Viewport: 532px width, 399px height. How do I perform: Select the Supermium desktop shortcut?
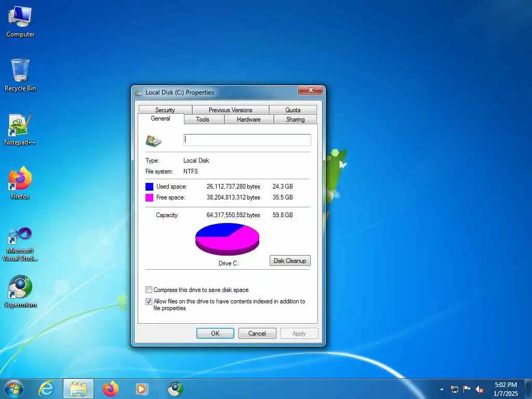(x=20, y=291)
